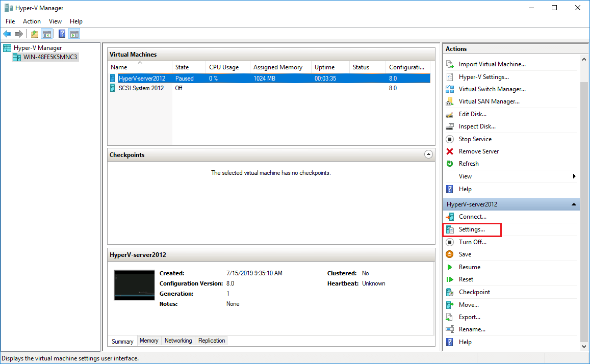Collapse the HyperV-server2012 actions section arrow
Screen dimensions: 590x364
[x=574, y=204]
